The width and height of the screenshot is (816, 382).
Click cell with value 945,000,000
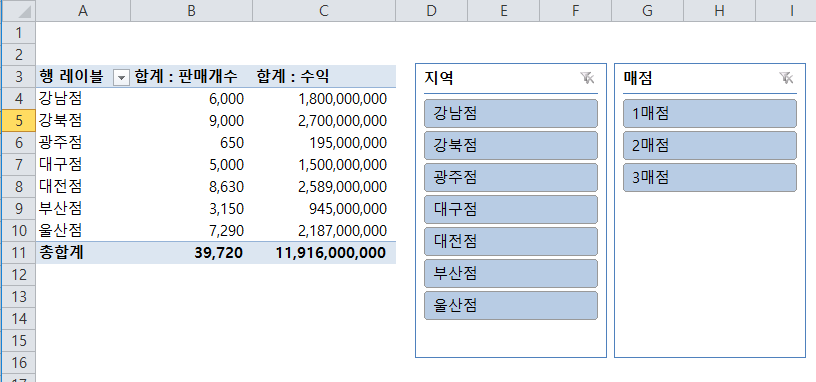click(324, 208)
